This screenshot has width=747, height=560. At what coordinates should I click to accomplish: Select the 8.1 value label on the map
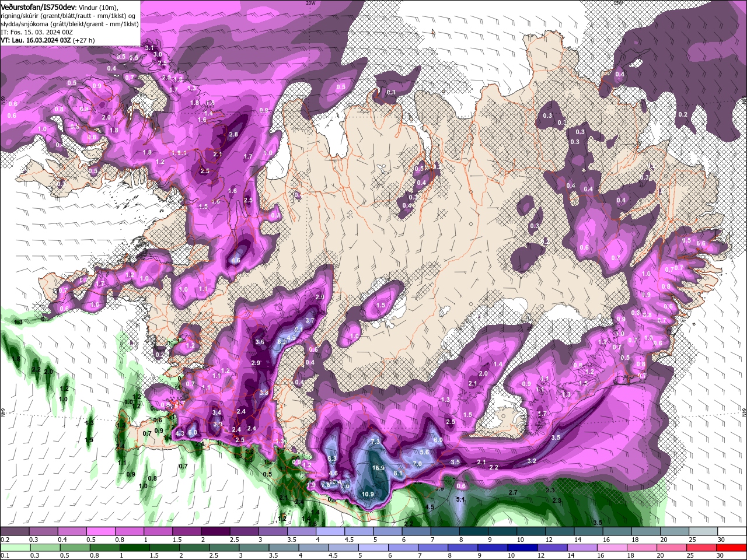coord(399,473)
